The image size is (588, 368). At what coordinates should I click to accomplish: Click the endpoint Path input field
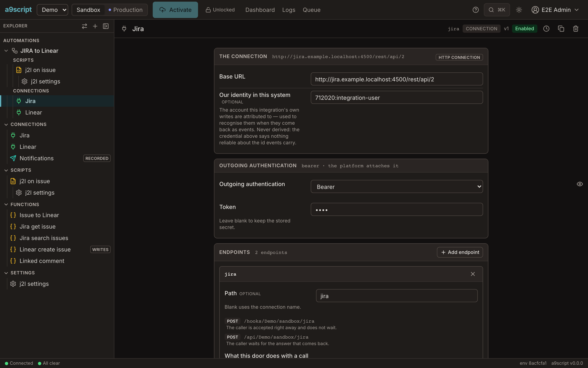coord(396,296)
